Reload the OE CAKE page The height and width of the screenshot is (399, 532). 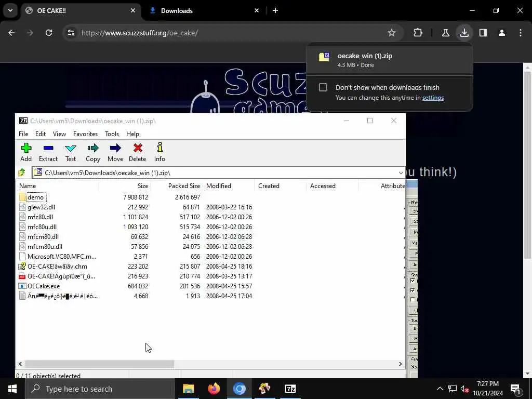tap(49, 33)
